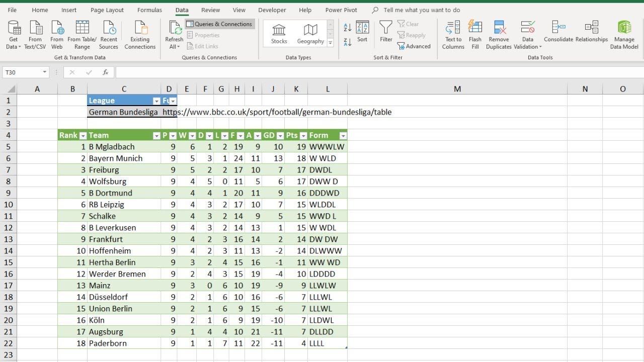This screenshot has height=362, width=644.
Task: Open the GD column filter dropdown
Action: pos(280,136)
